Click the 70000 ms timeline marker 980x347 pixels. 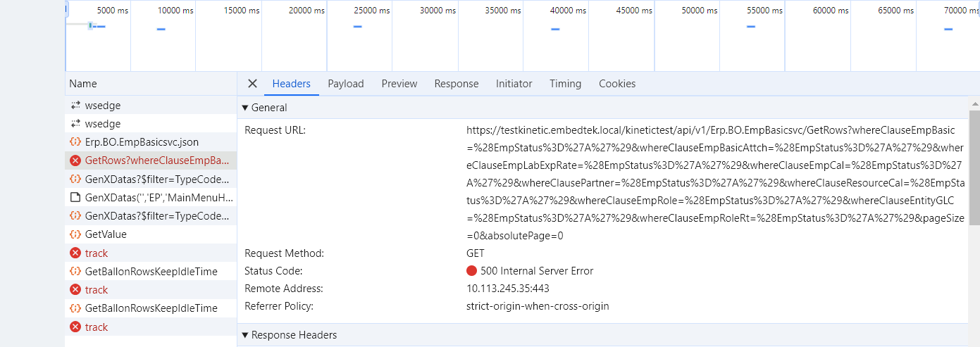click(961, 11)
